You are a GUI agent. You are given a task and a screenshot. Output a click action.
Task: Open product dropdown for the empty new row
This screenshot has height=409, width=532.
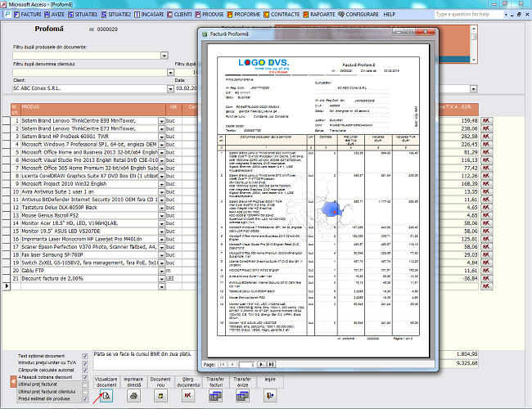161,286
